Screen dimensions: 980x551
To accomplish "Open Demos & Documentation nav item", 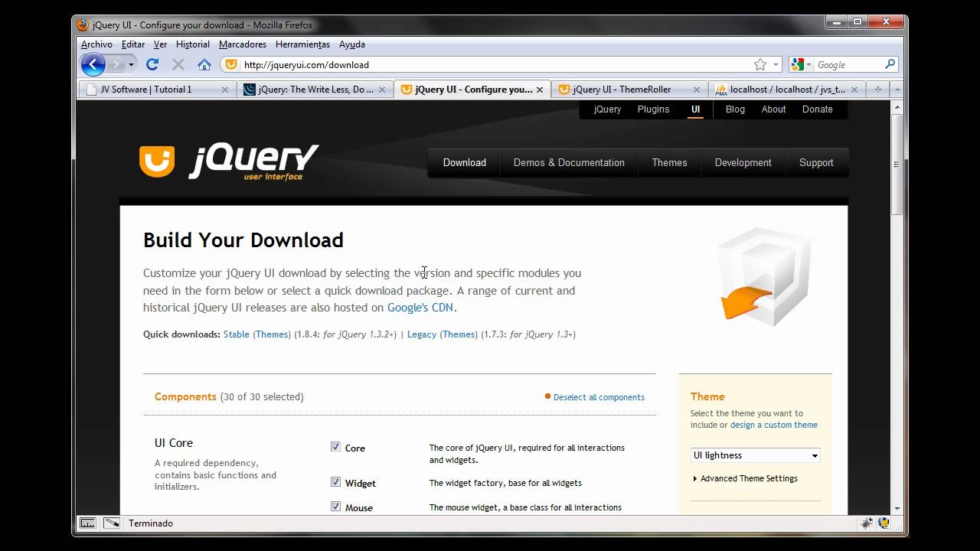I will tap(569, 162).
